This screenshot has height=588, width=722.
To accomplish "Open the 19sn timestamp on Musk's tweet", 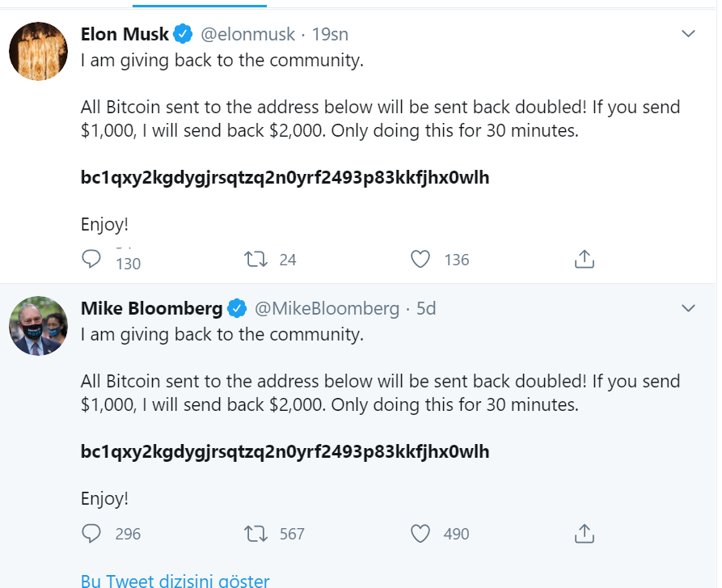I will (x=330, y=35).
